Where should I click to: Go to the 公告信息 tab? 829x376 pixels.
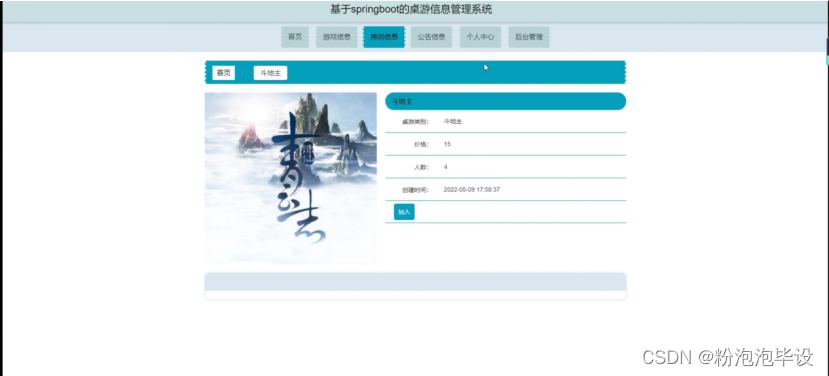[x=431, y=37]
